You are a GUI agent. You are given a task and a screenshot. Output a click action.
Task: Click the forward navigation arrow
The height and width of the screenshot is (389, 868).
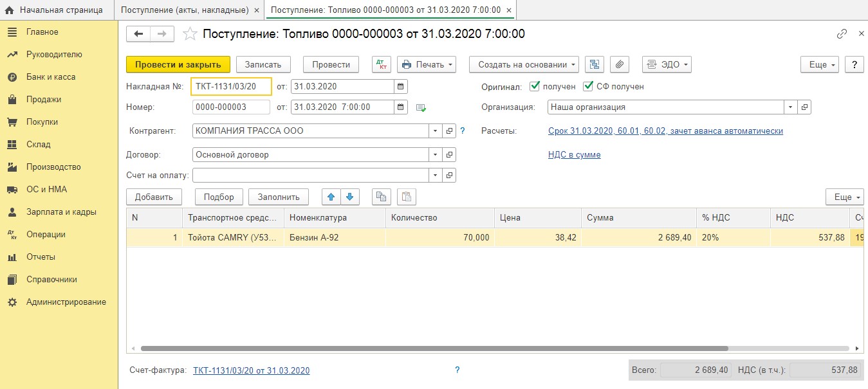pos(162,34)
